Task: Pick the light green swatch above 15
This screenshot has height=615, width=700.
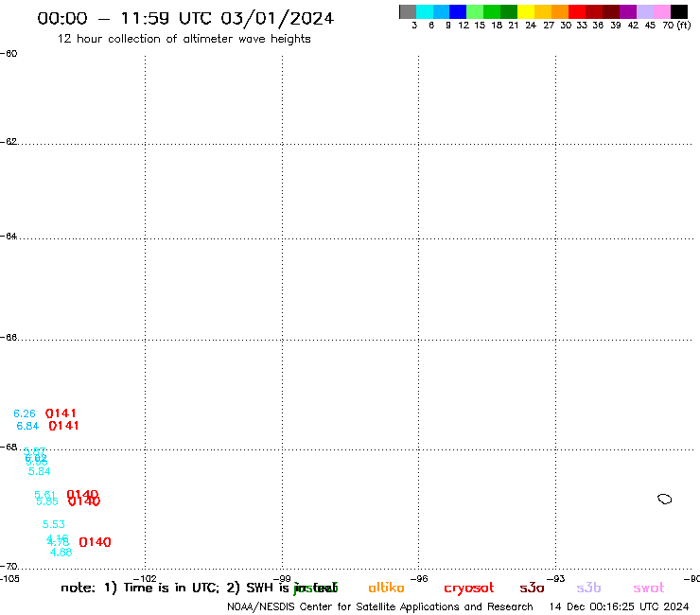Action: tap(475, 11)
